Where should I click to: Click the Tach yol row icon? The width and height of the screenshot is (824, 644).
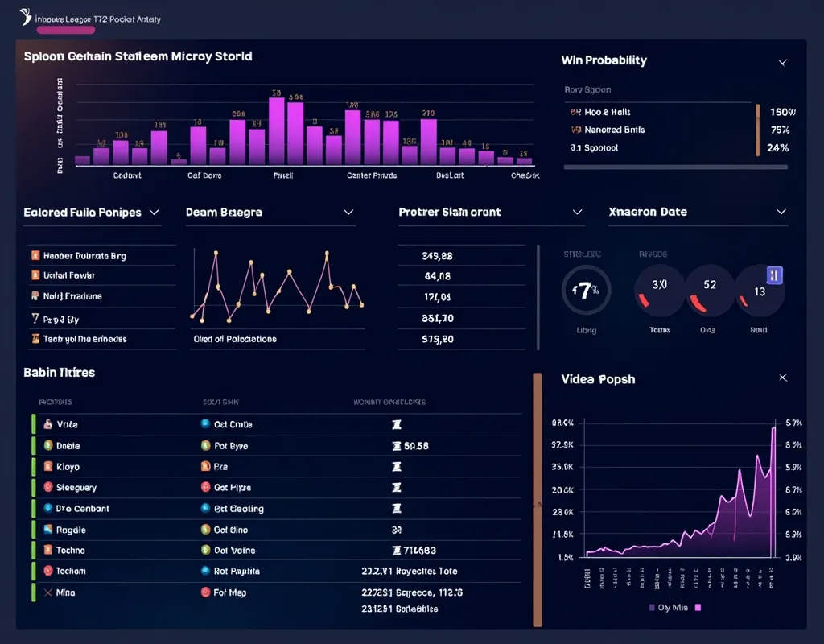pos(35,339)
